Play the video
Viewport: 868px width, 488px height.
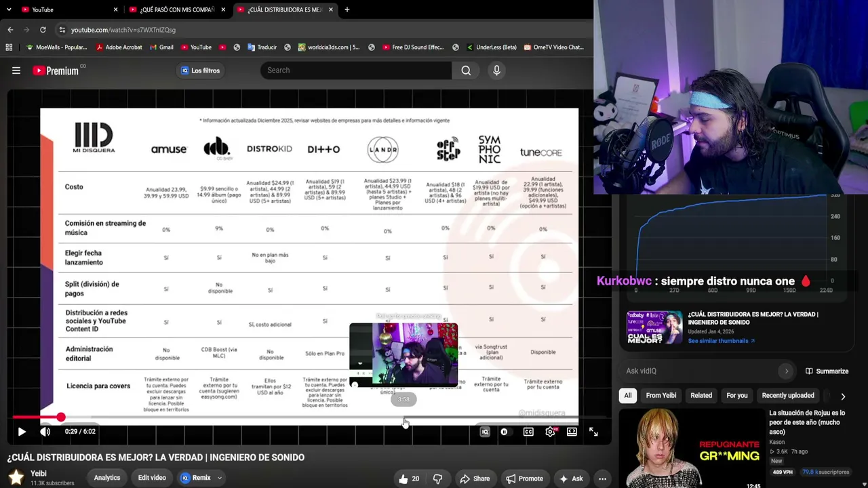(x=22, y=432)
